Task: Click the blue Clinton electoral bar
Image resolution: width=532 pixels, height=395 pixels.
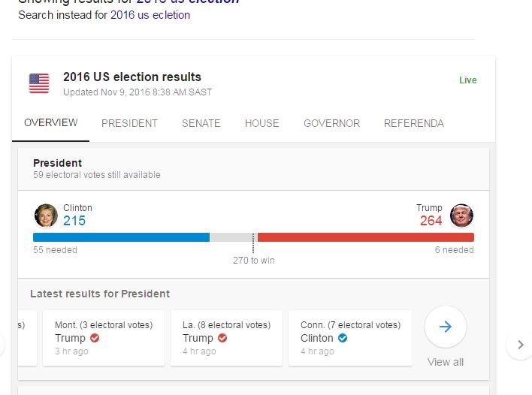Action: (121, 237)
